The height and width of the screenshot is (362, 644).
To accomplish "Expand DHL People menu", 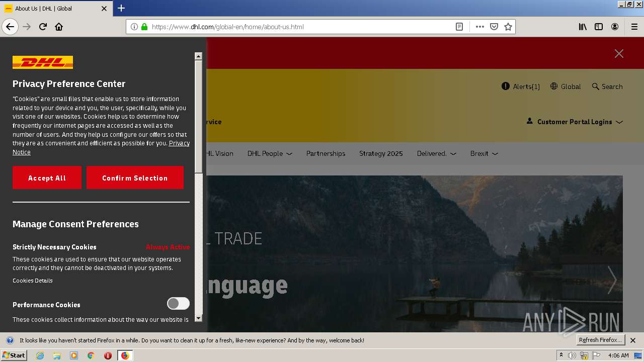I will tap(270, 153).
